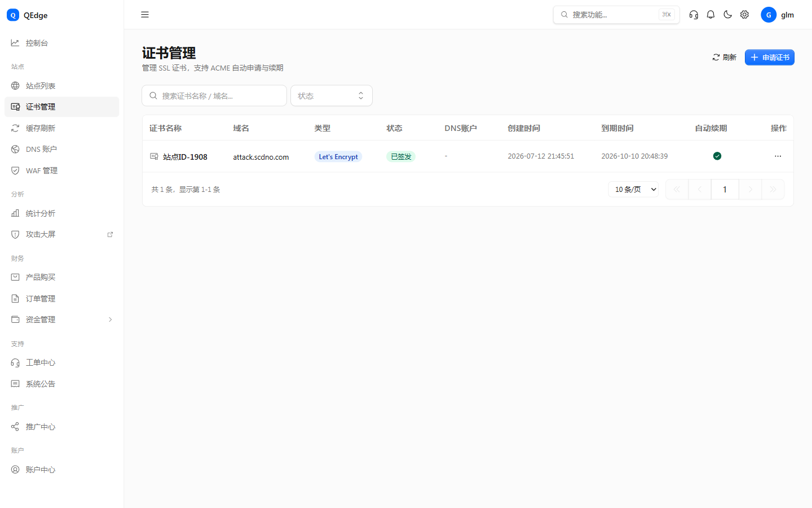Select 证书管理 sidebar item

click(62, 107)
